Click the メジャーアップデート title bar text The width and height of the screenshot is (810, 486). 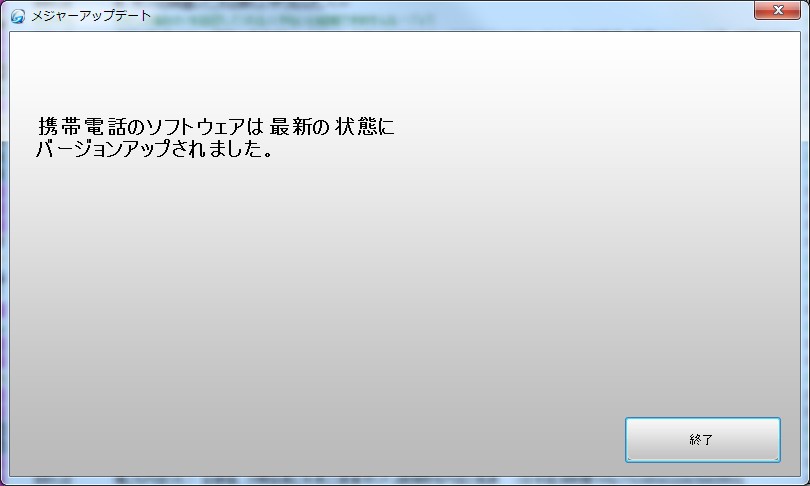coord(91,15)
